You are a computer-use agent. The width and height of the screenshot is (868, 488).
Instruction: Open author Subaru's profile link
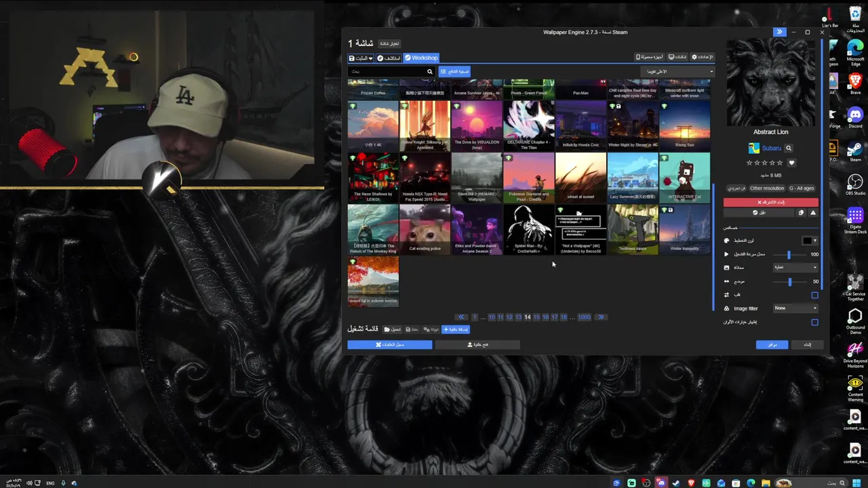771,148
